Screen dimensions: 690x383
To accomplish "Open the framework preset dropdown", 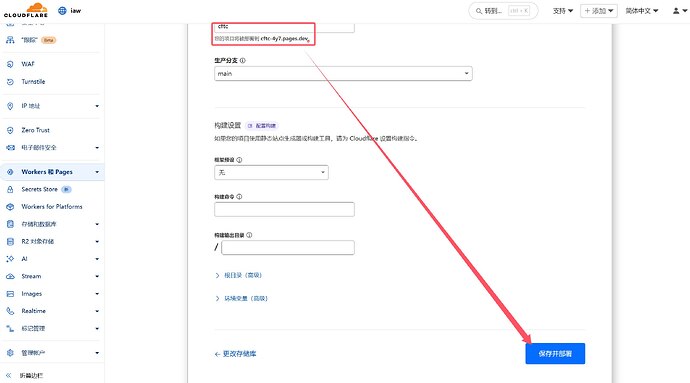I will pyautogui.click(x=271, y=173).
